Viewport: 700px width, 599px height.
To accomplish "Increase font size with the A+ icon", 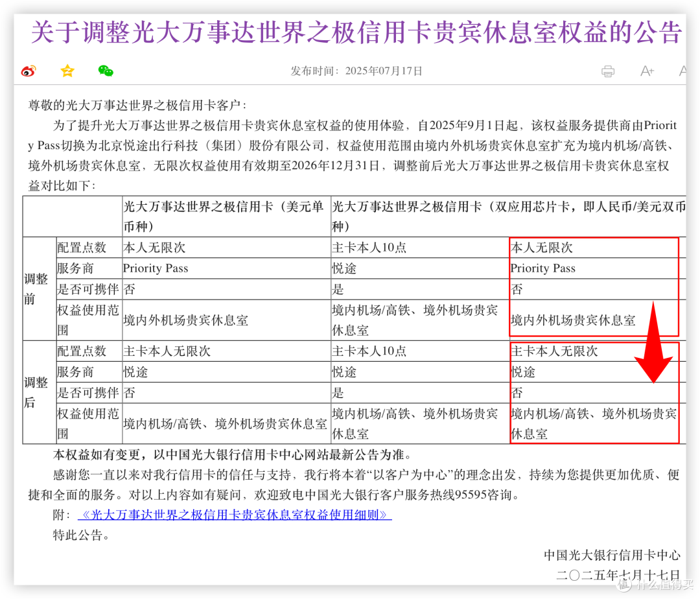I will pyautogui.click(x=647, y=71).
